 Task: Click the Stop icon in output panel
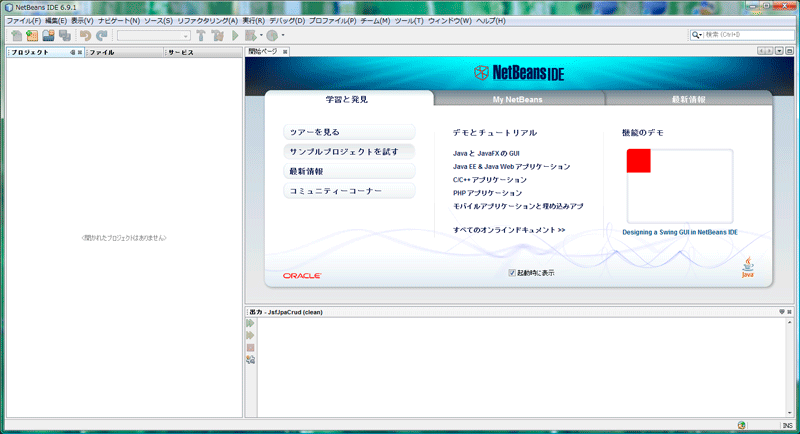coord(251,348)
